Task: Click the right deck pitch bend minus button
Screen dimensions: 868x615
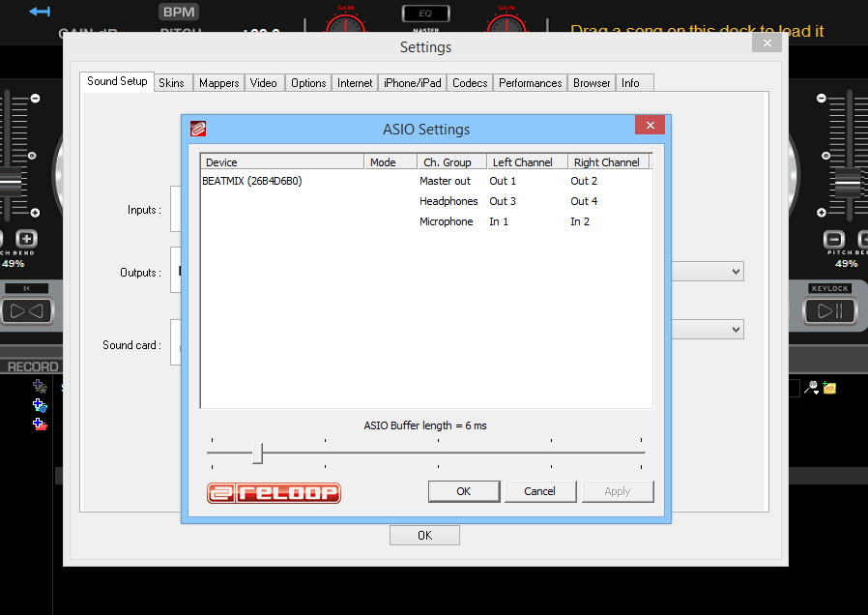Action: coord(833,239)
